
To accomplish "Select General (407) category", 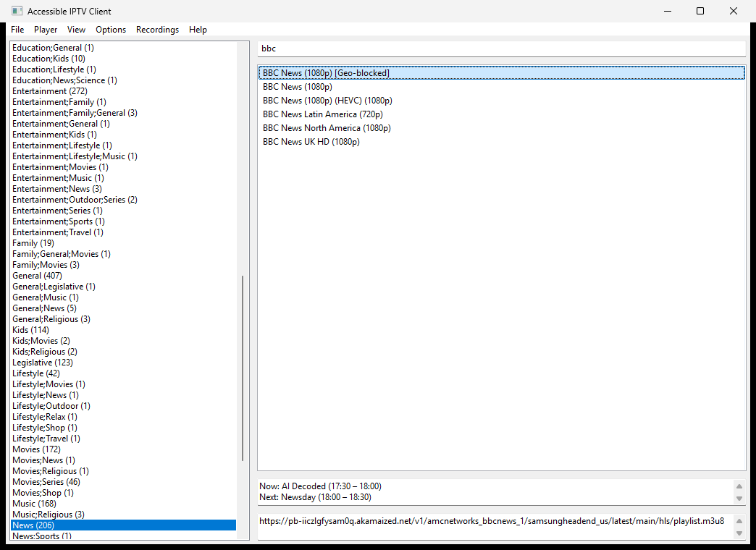I will pyautogui.click(x=123, y=276).
